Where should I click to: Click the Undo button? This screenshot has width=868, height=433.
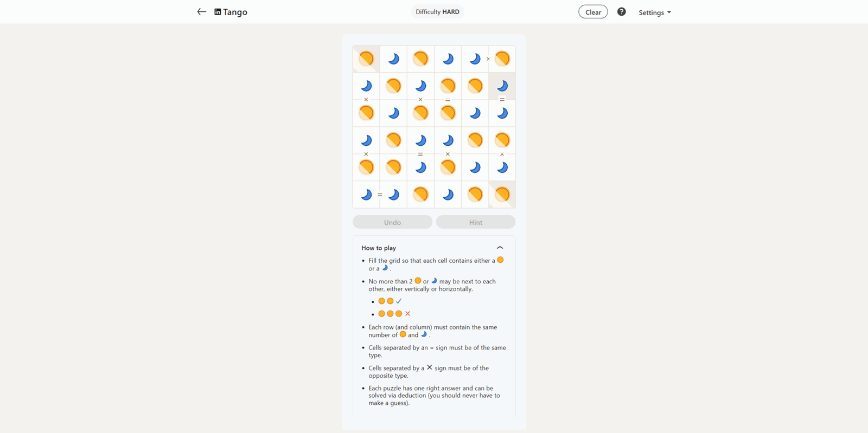tap(392, 222)
